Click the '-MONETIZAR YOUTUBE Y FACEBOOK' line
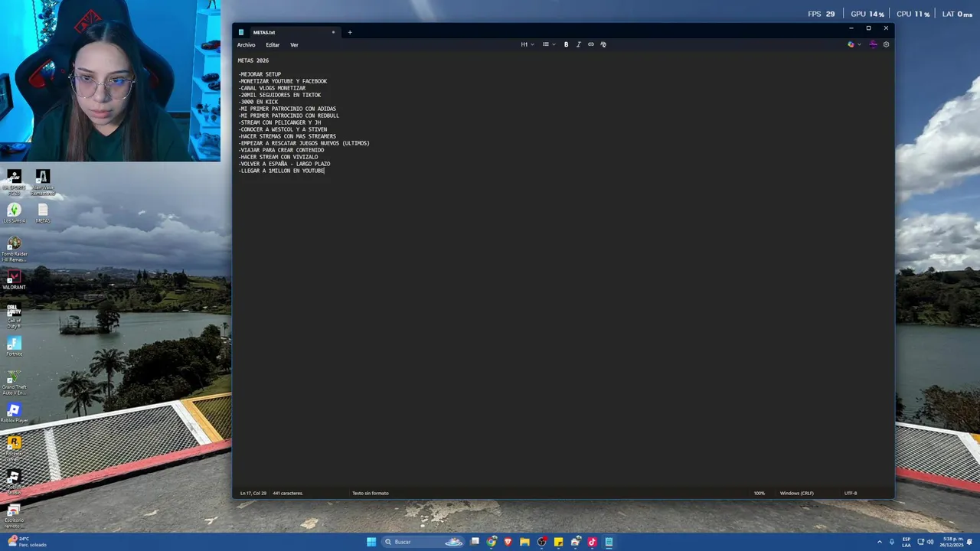This screenshot has height=551, width=980. click(x=283, y=81)
